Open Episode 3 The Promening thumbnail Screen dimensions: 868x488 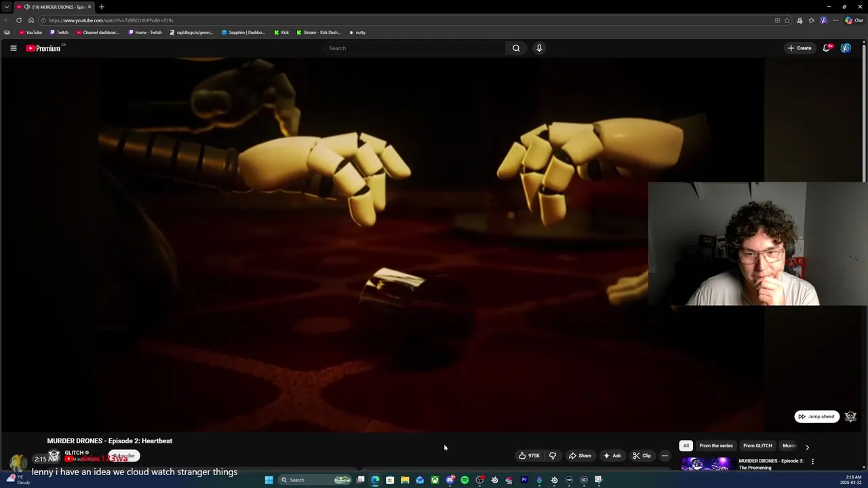click(706, 464)
